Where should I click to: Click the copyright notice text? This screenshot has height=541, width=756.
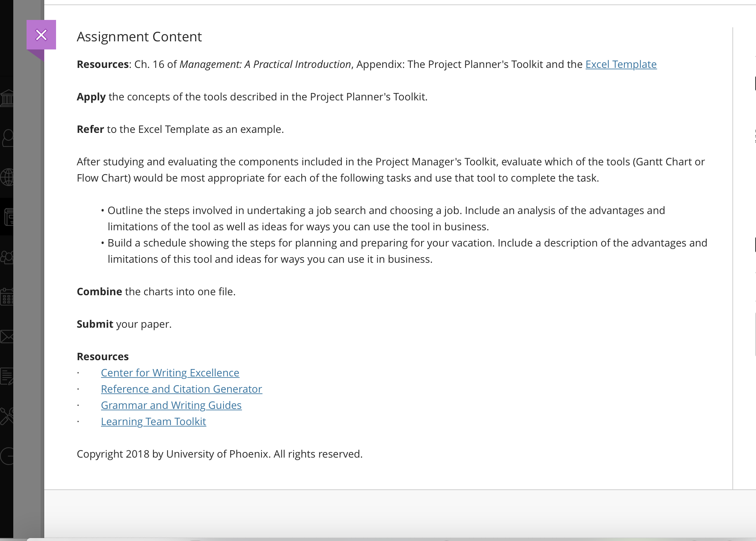click(x=219, y=454)
